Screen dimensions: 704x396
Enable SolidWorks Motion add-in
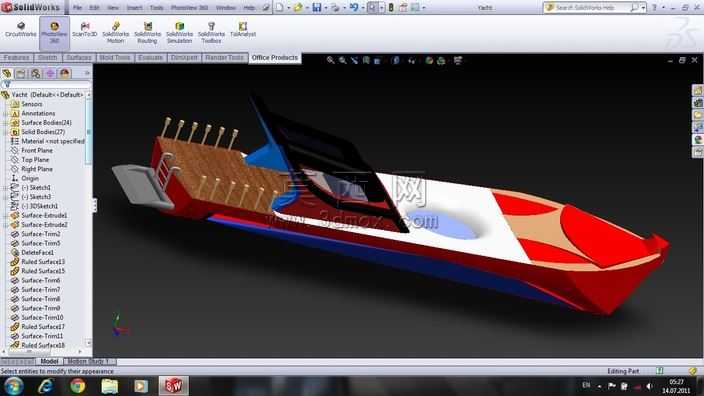[x=115, y=33]
